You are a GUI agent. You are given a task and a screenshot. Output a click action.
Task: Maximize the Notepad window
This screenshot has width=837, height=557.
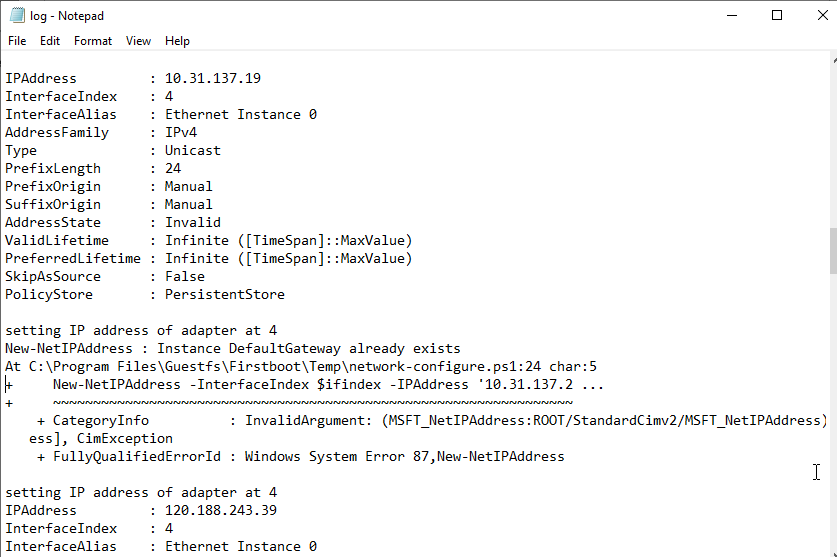[776, 15]
